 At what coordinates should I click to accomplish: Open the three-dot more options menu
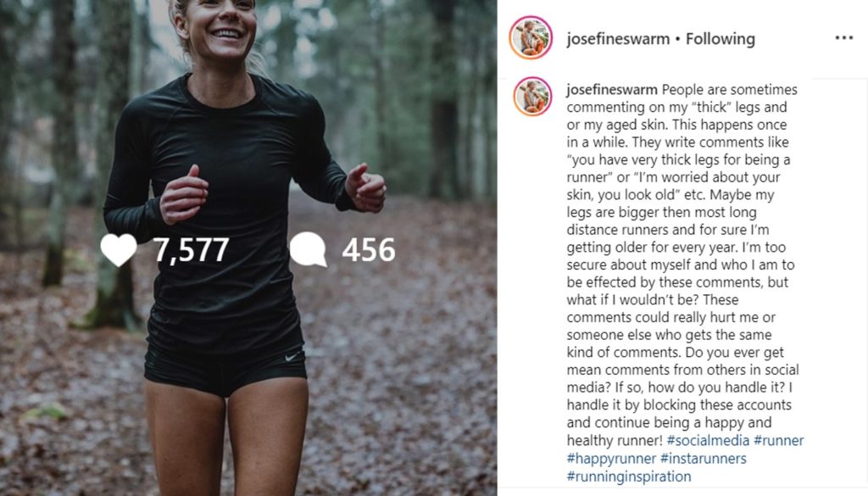843,37
